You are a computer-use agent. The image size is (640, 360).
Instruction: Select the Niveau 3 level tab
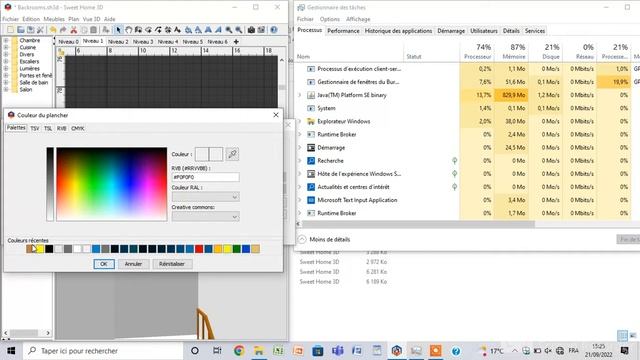[143, 42]
